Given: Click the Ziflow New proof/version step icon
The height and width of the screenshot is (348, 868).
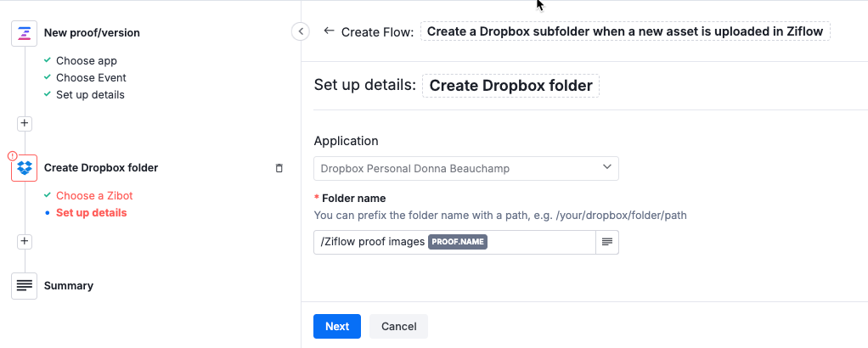Looking at the screenshot, I should point(25,33).
